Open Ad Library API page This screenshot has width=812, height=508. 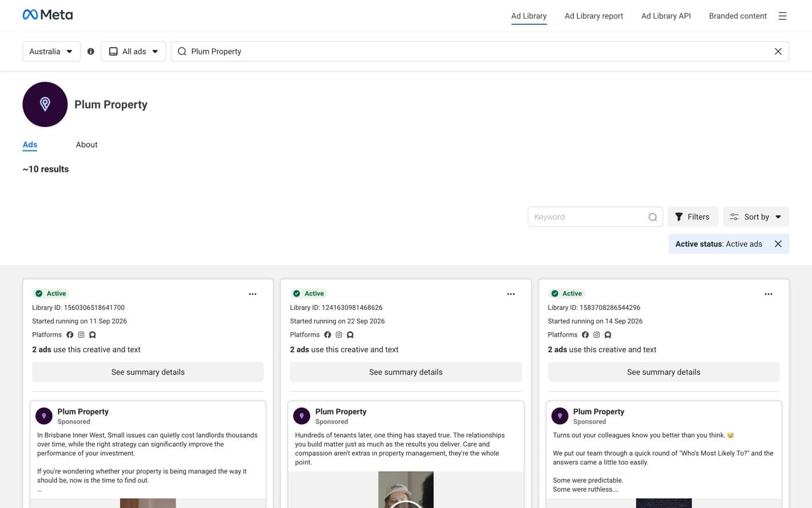[666, 16]
